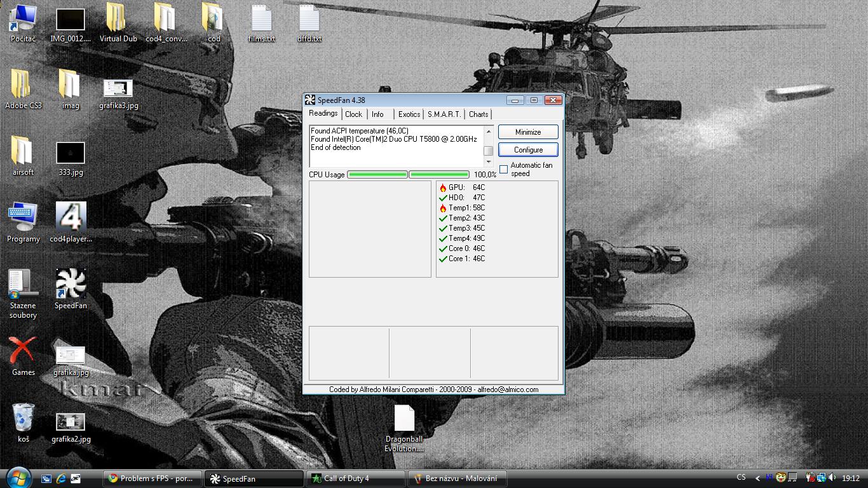Open the Virtual Dub folder

click(x=118, y=23)
